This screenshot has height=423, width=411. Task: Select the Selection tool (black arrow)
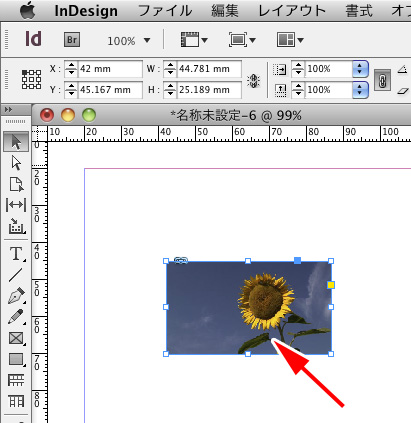(x=16, y=142)
